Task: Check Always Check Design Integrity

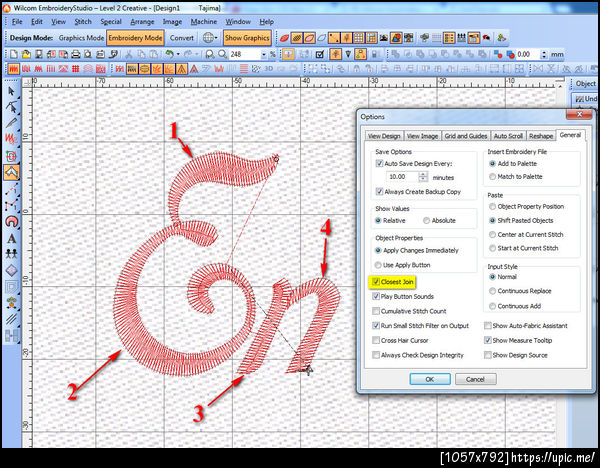Action: click(x=376, y=355)
